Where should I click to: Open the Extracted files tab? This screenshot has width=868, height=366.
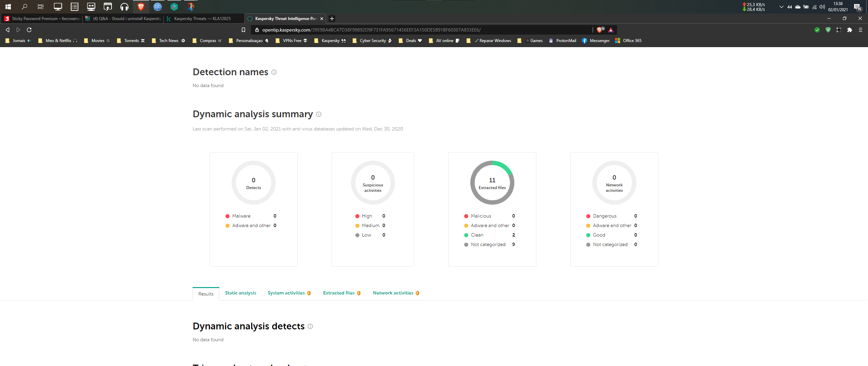339,293
